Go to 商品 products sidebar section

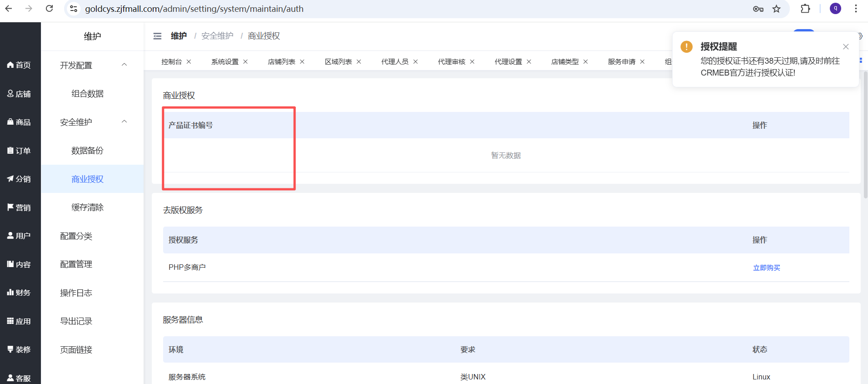pos(19,122)
